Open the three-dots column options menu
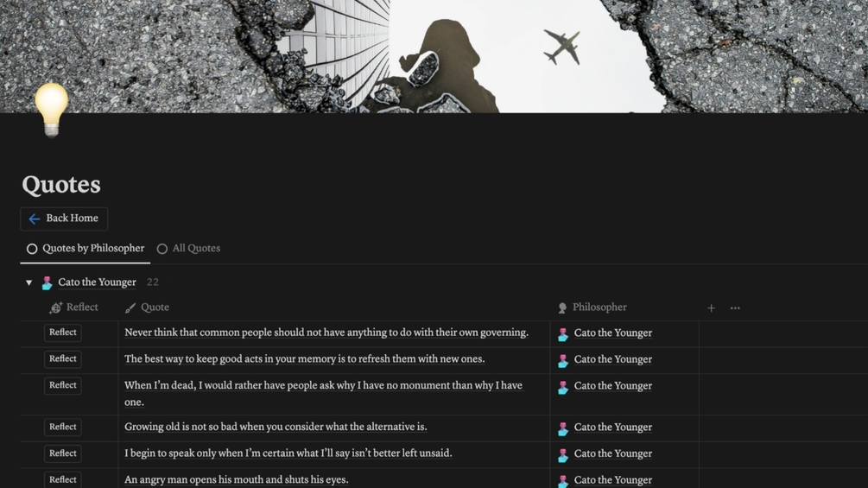868x488 pixels. click(x=735, y=308)
